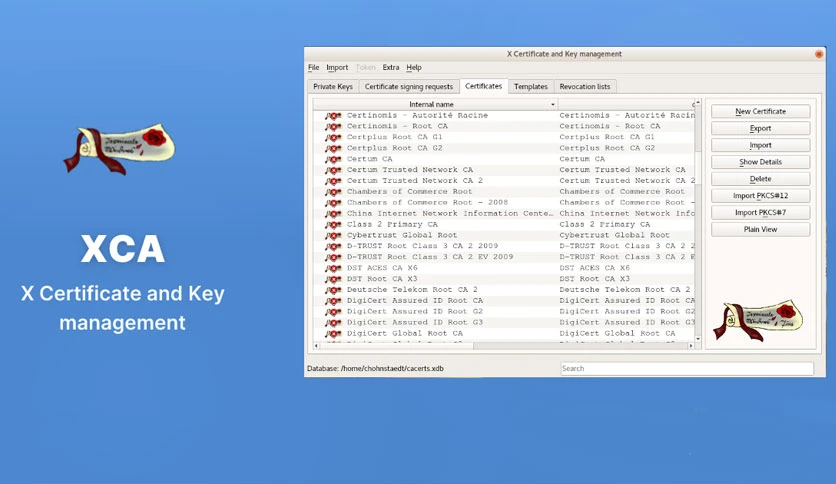Click the Export button
Image resolution: width=836 pixels, height=484 pixels.
tap(760, 128)
